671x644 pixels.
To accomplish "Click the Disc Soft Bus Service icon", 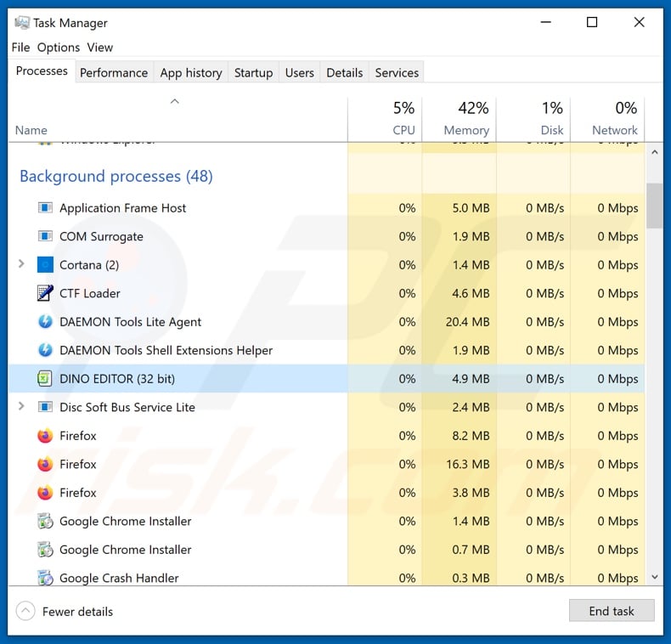I will coord(45,407).
